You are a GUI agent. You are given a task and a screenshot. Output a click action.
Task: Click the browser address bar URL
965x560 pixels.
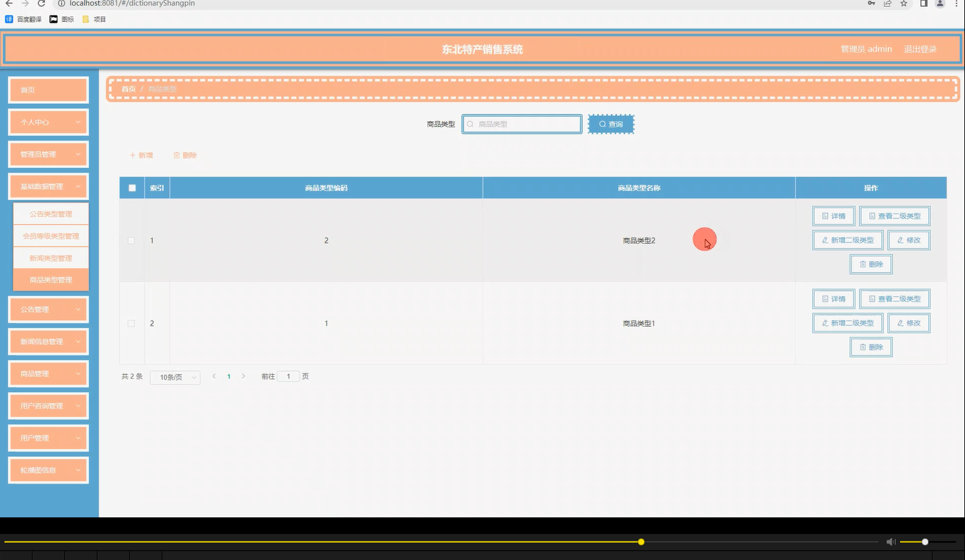coord(132,4)
